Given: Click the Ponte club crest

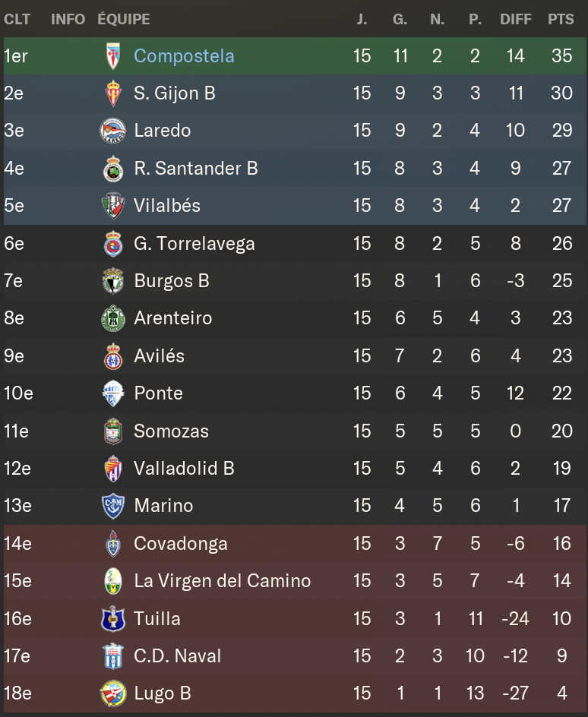Looking at the screenshot, I should tap(113, 393).
